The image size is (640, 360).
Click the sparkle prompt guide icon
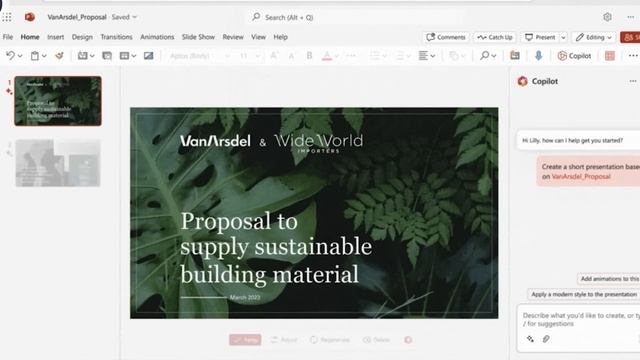[530, 339]
